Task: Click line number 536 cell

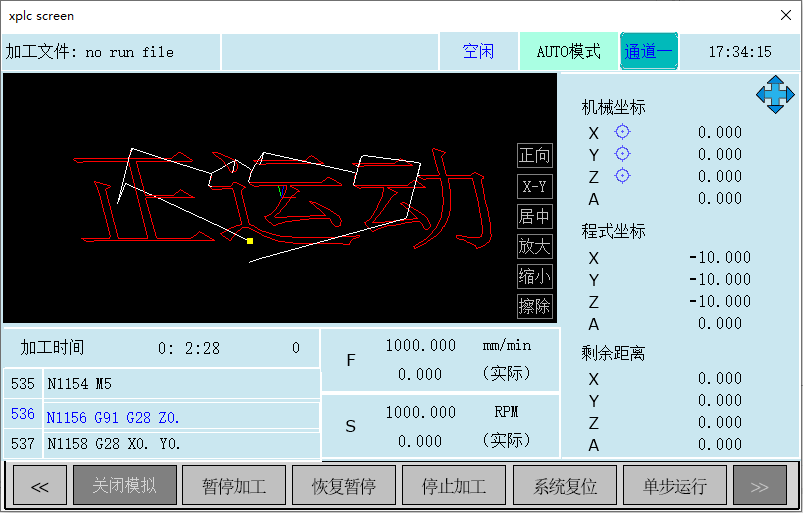Action: [23, 414]
